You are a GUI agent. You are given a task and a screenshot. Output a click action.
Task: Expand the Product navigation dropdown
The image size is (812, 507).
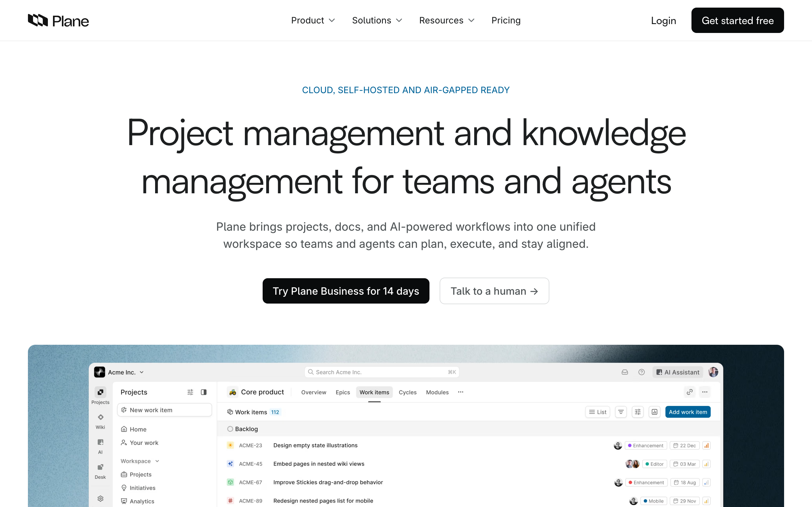pos(313,21)
